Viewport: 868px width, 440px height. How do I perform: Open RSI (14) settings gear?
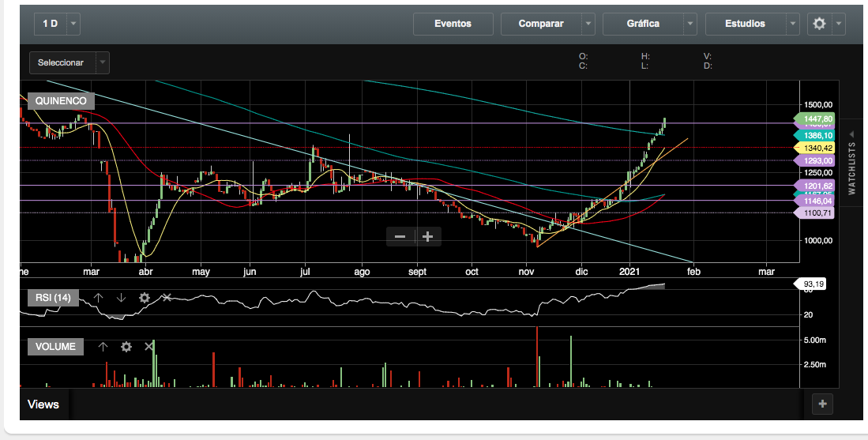click(144, 298)
